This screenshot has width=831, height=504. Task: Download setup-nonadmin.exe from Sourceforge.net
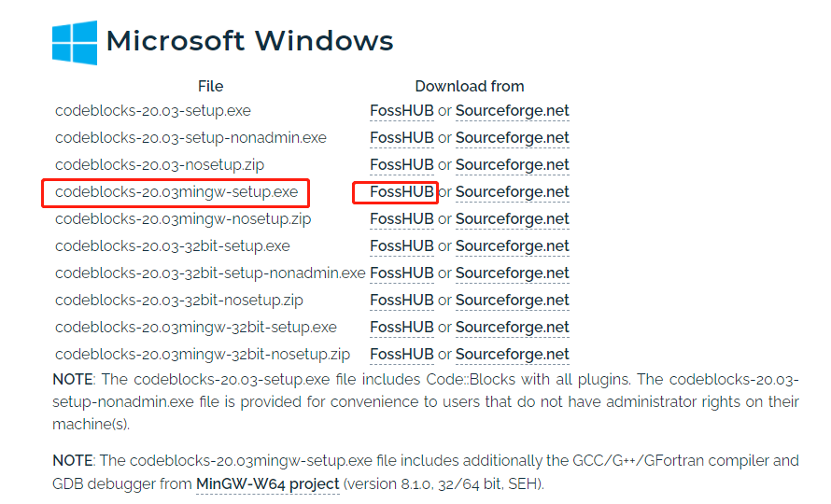512,138
